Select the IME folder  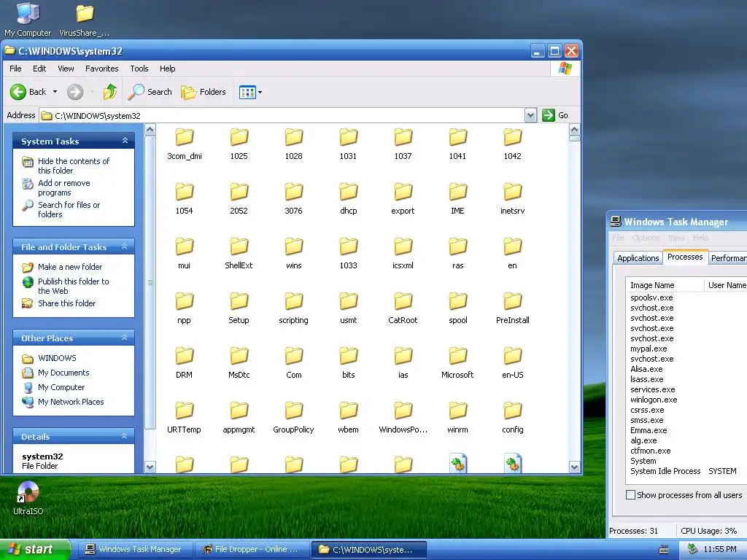pyautogui.click(x=457, y=198)
